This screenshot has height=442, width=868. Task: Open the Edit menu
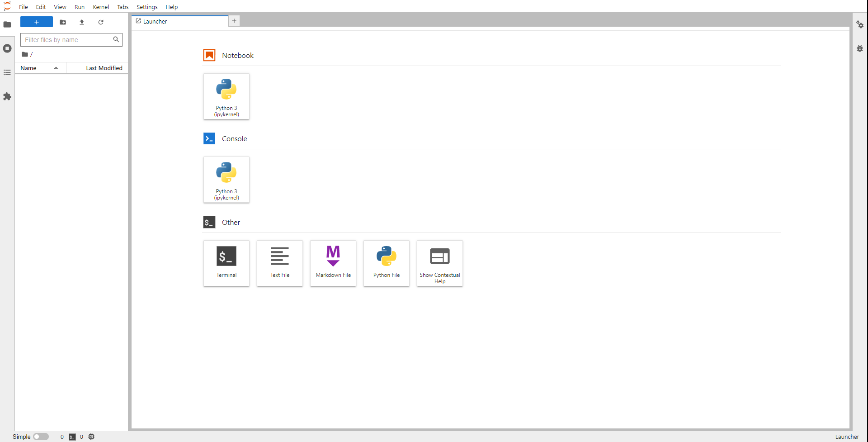[x=41, y=7]
